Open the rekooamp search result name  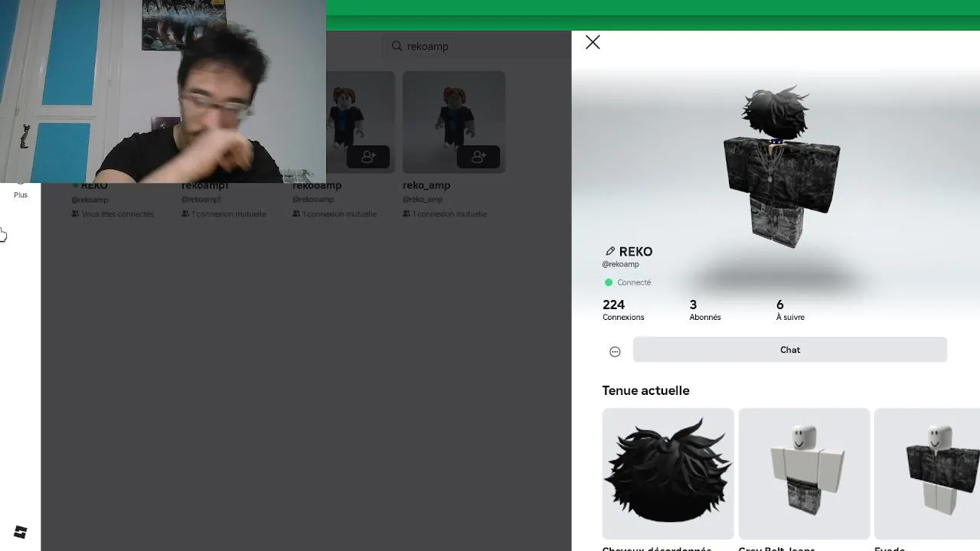click(317, 185)
